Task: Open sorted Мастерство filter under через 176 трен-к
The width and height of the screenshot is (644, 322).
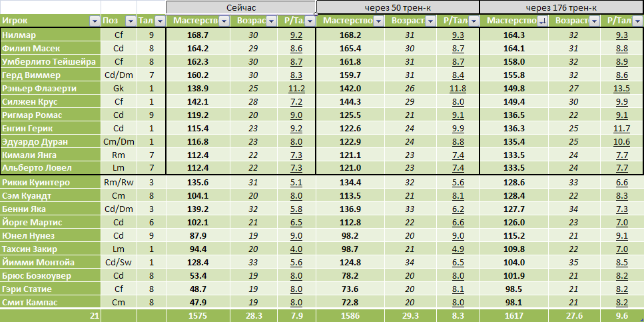Action: [x=541, y=21]
